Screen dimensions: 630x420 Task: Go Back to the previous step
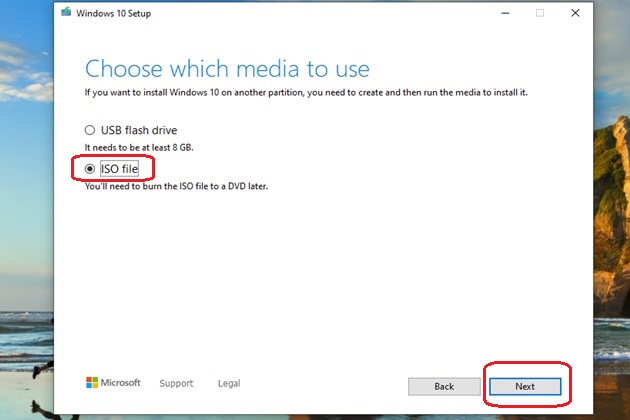444,387
